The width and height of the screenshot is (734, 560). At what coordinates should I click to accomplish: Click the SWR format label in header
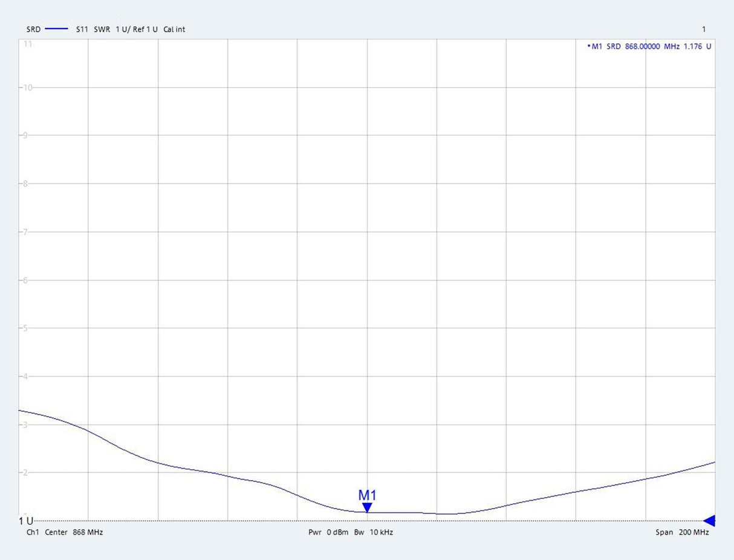(x=102, y=29)
